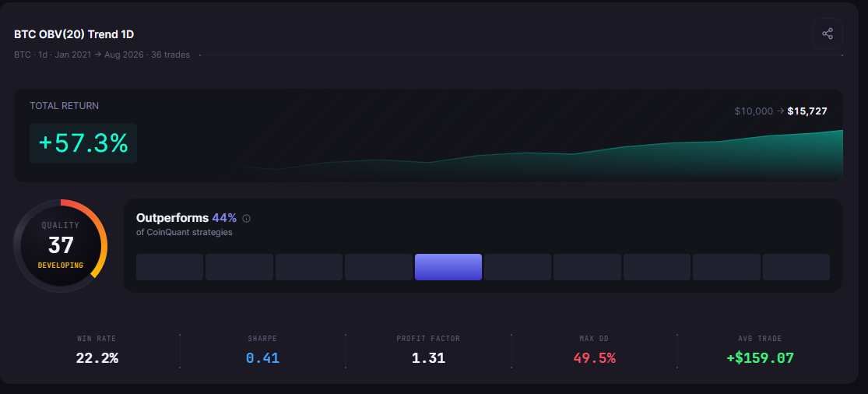Viewport: 868px width, 394px height.
Task: Click the strategy title BTC OBV(20) Trend 1D
Action: click(x=74, y=34)
